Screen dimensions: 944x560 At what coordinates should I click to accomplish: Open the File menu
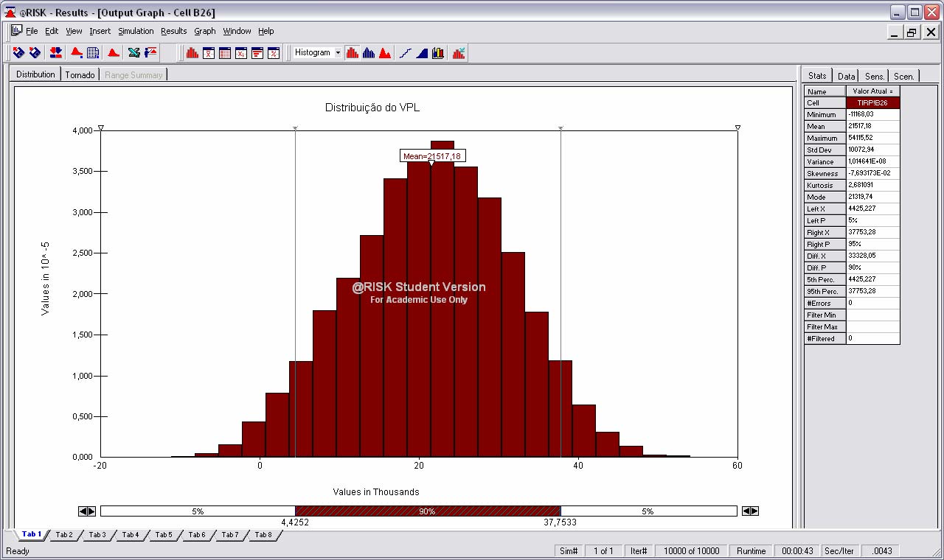32,31
